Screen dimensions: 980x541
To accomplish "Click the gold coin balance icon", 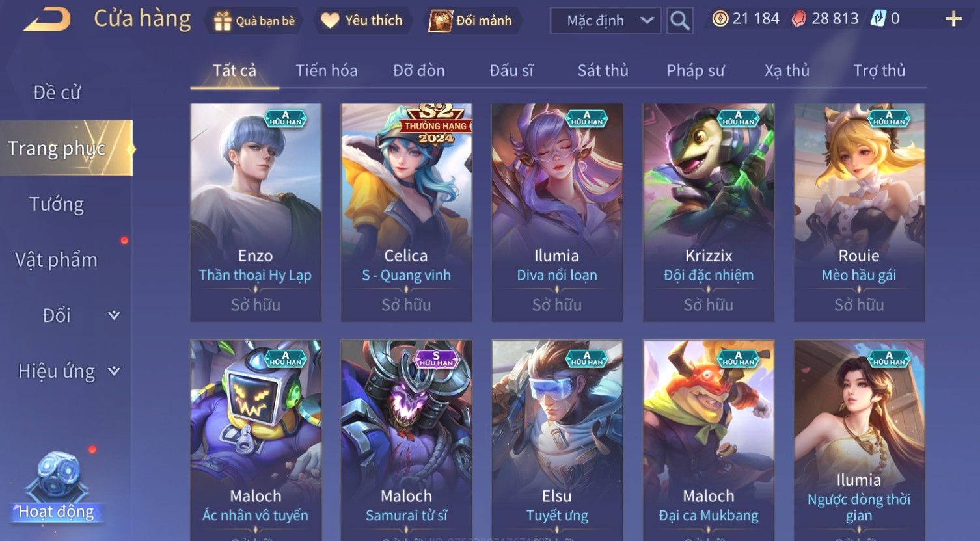I will [720, 19].
